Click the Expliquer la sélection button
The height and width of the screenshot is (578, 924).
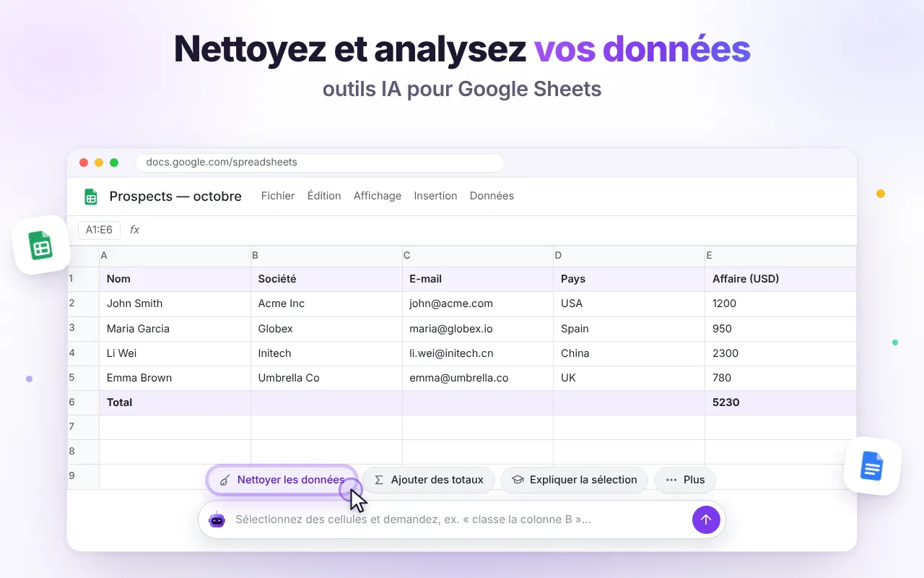tap(574, 480)
